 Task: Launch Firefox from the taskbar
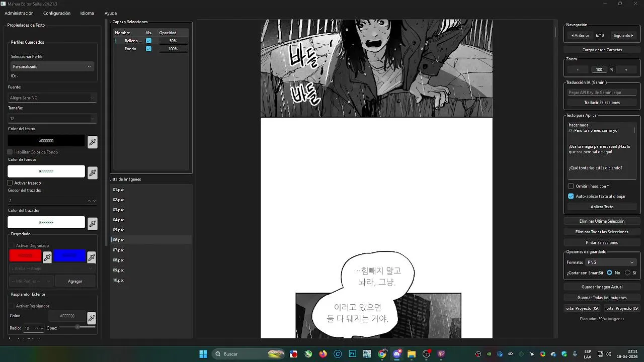coord(323,354)
